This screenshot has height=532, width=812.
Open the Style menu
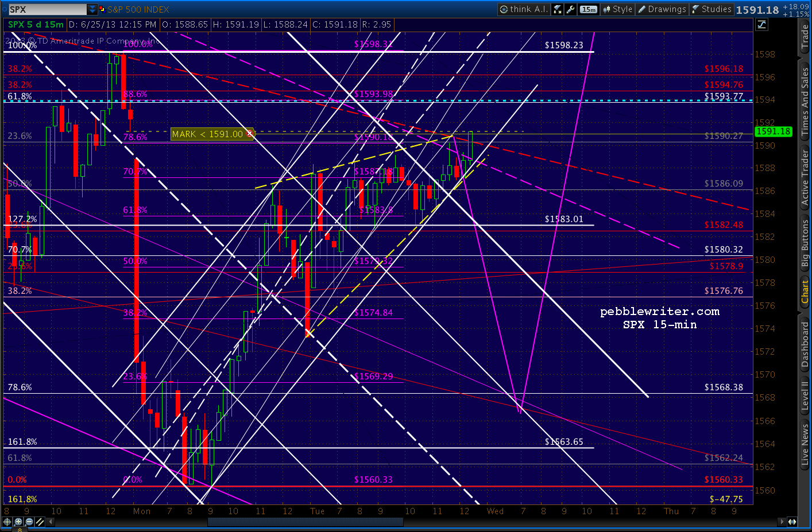[x=617, y=9]
